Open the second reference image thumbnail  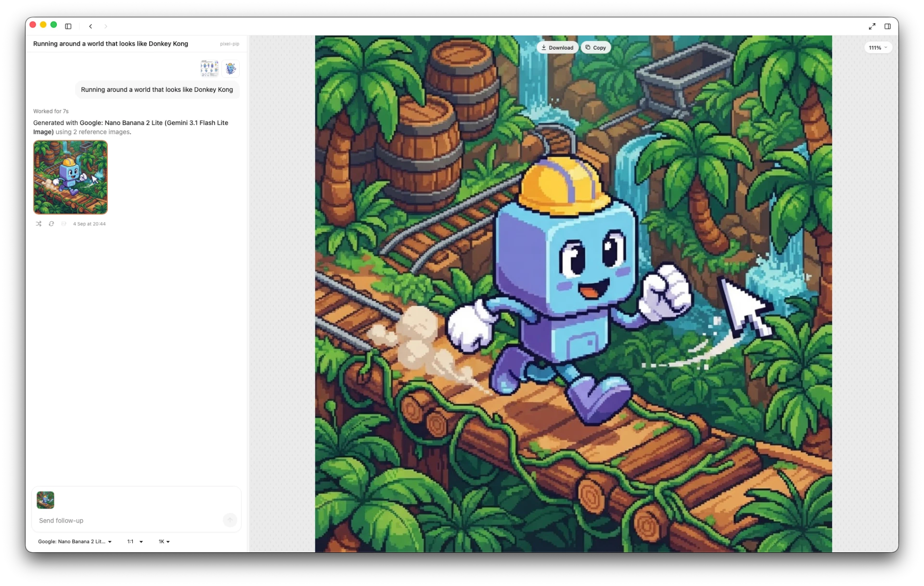(x=231, y=68)
